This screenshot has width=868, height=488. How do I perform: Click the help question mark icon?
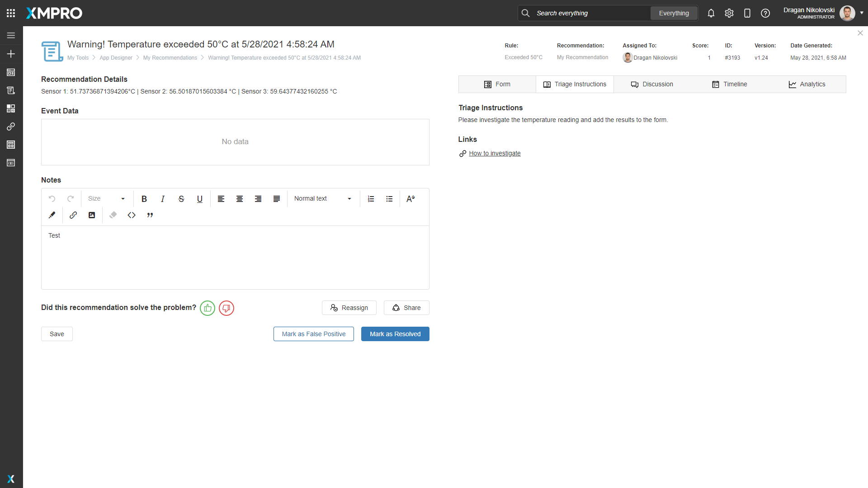(x=765, y=13)
